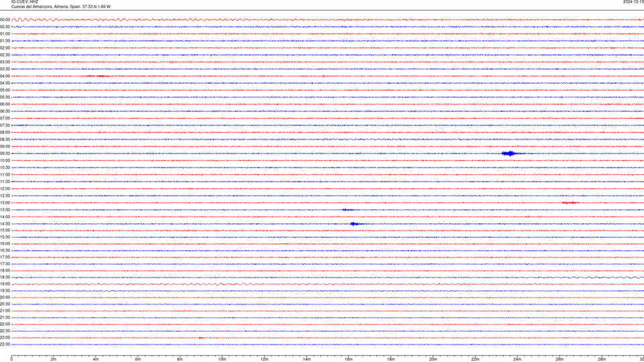
Task: Click the 24m tick label on the time axis
Action: [517, 359]
